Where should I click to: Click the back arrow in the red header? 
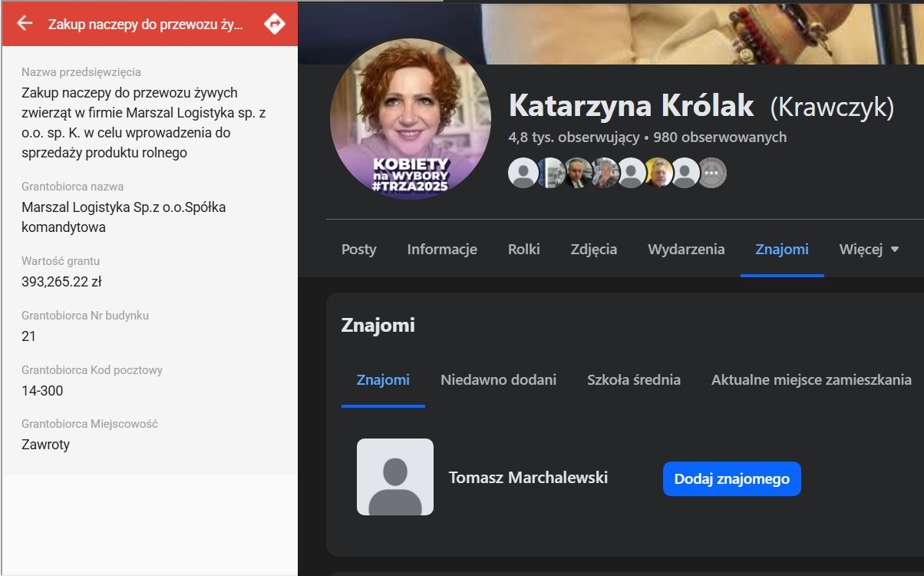[x=25, y=23]
